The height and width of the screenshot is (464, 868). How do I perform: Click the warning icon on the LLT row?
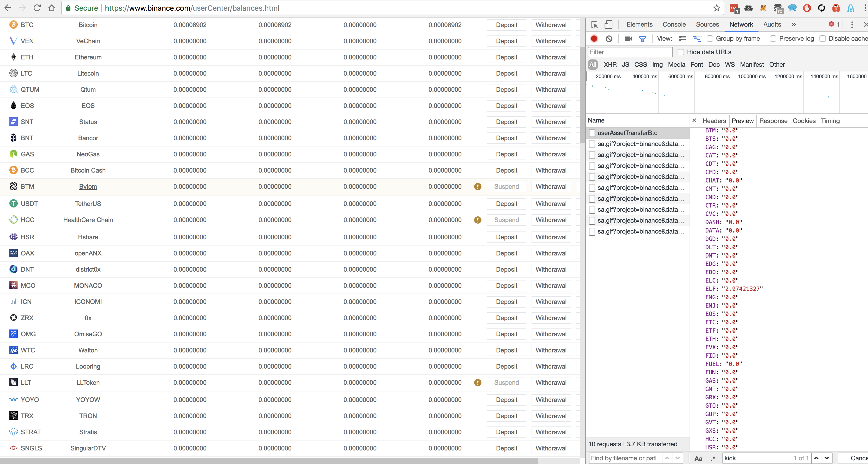478,382
